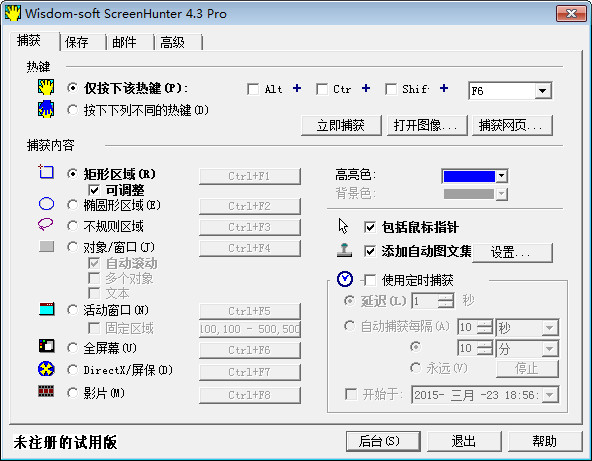The height and width of the screenshot is (461, 592).
Task: Expand the 高亮色 color dropdown arrow
Action: [x=501, y=176]
